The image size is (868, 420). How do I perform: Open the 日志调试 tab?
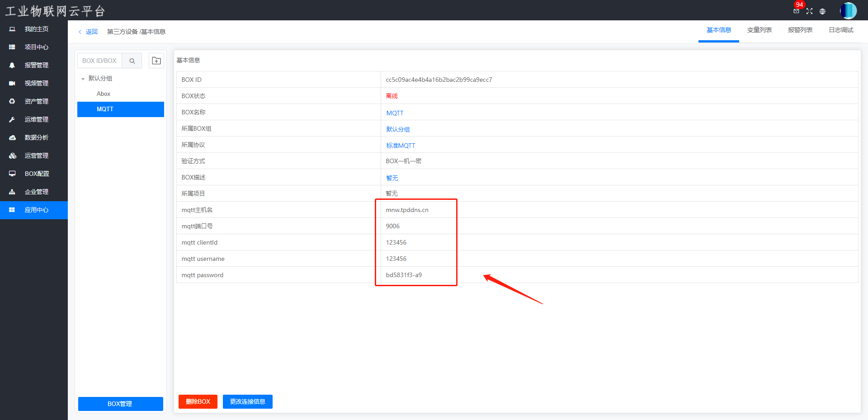tap(840, 30)
